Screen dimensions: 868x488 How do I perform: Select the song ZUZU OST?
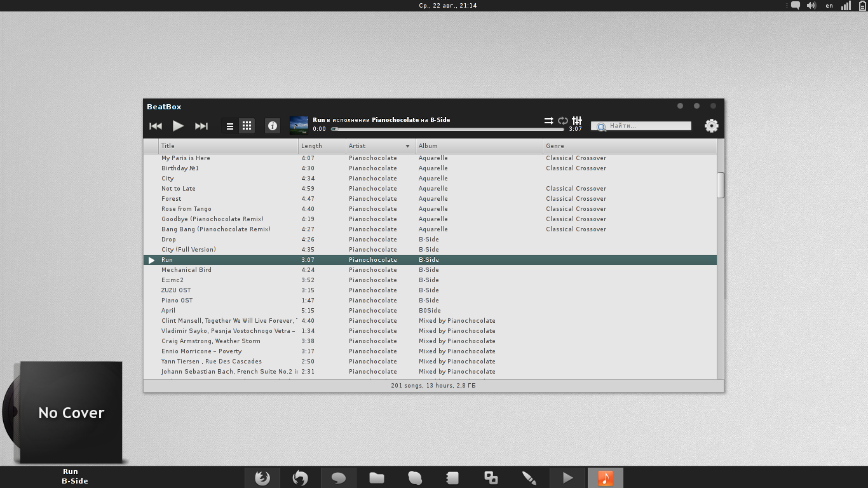pyautogui.click(x=176, y=290)
